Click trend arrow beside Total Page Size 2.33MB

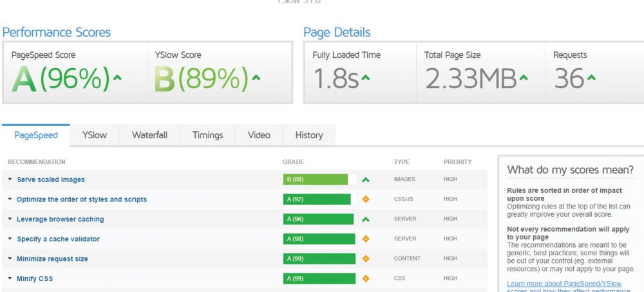(x=523, y=77)
